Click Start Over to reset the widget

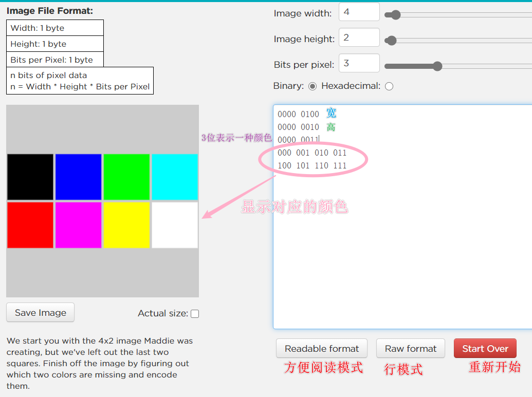485,348
